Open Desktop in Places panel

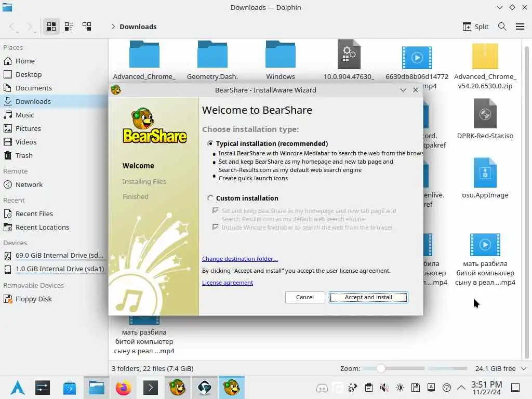(x=54, y=75)
